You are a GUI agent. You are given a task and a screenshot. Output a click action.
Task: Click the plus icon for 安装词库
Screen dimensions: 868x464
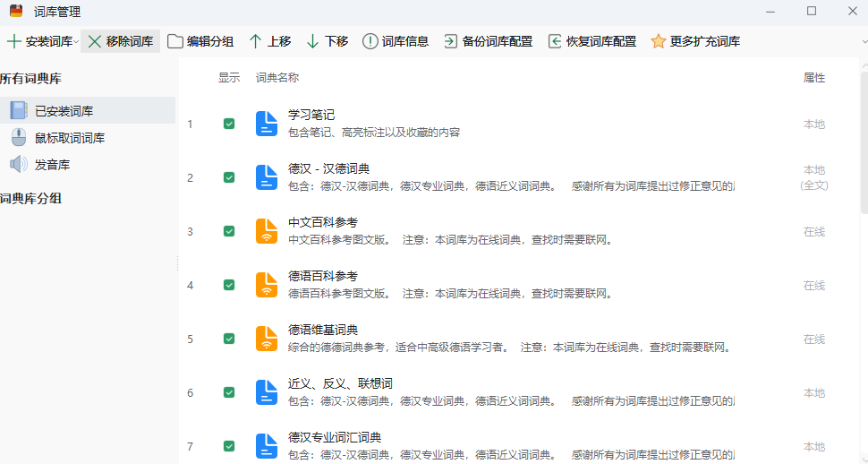coord(14,41)
